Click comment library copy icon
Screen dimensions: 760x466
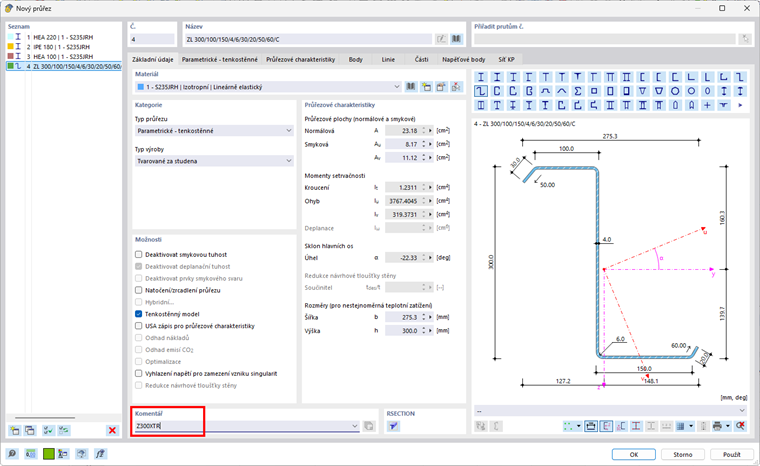click(x=369, y=426)
